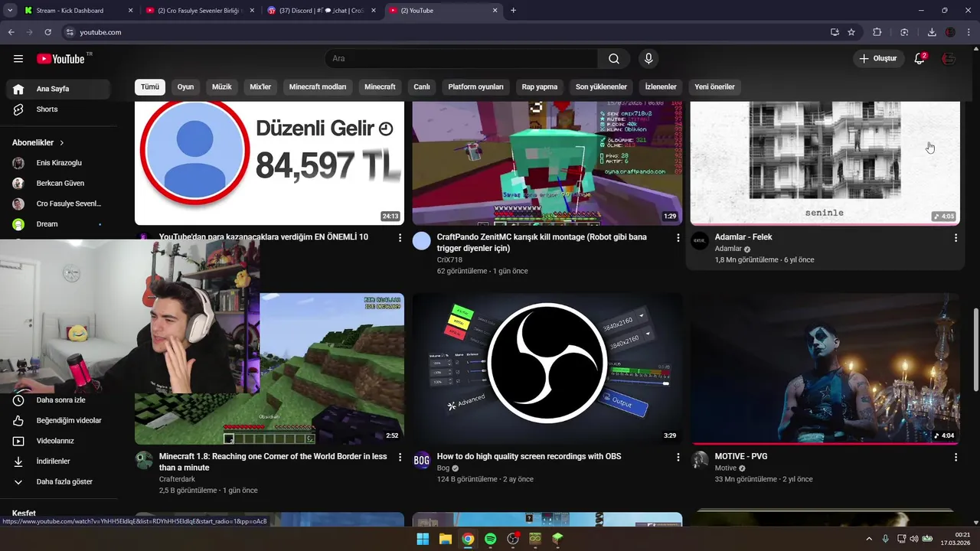The image size is (980, 551).
Task: Select the Tümü filter chip
Action: pos(150,86)
